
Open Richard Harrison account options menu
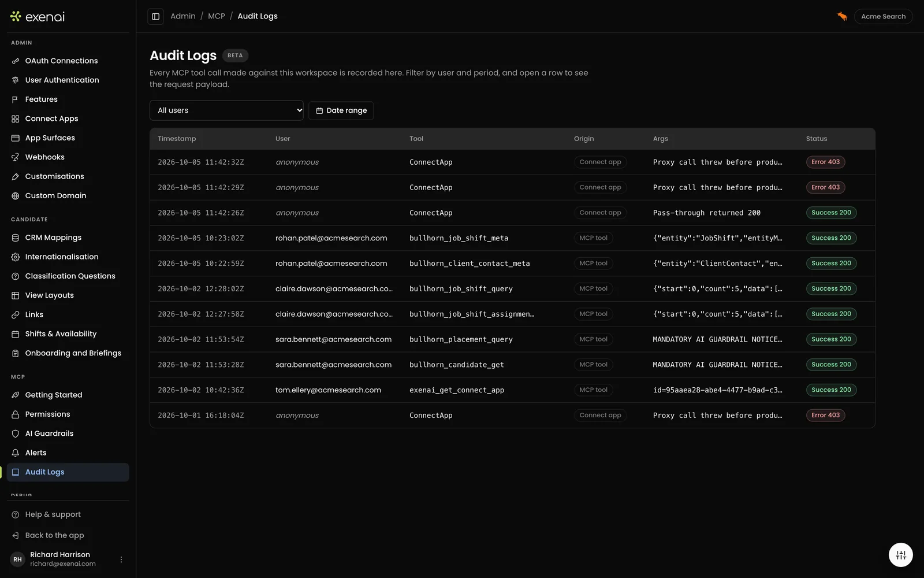point(121,560)
